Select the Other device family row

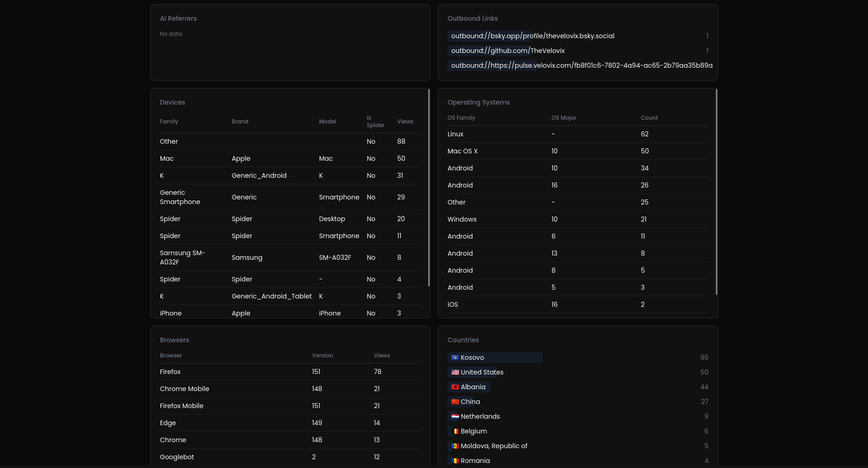coord(290,141)
